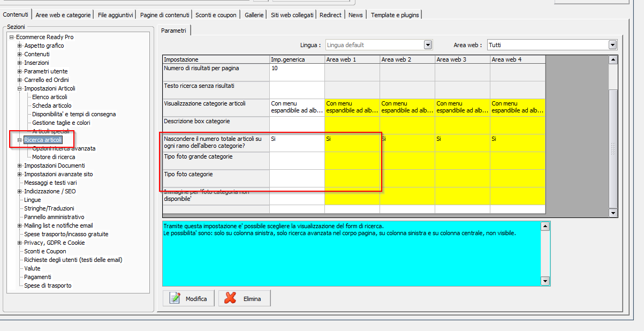
Task: Select the Tipo foto categorie row
Action: [216, 178]
